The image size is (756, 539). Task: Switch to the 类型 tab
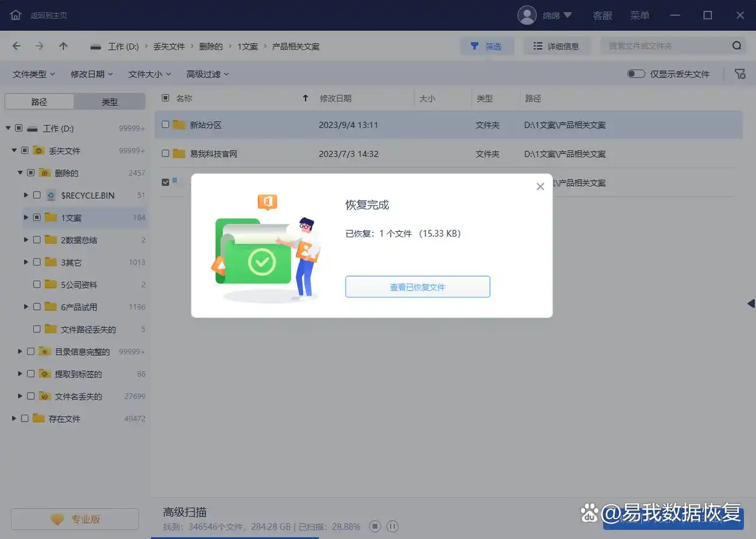110,102
